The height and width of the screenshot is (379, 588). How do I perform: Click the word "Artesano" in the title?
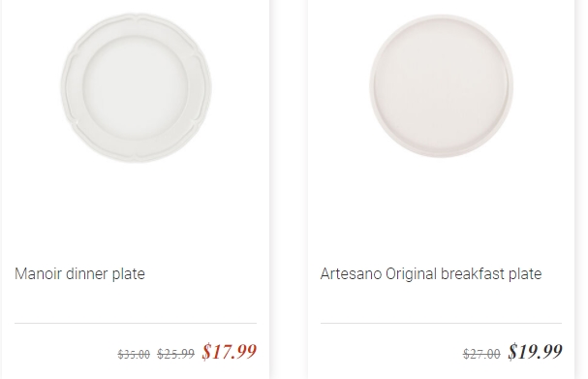pos(351,274)
